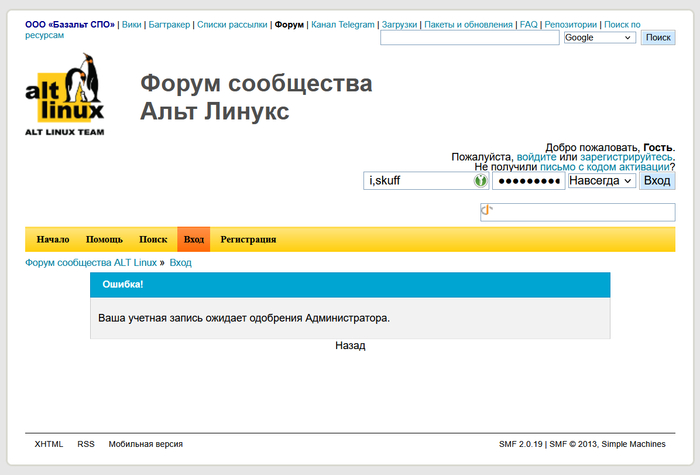The height and width of the screenshot is (475, 700).
Task: Follow the зарегистрируйтесь link
Action: 626,157
